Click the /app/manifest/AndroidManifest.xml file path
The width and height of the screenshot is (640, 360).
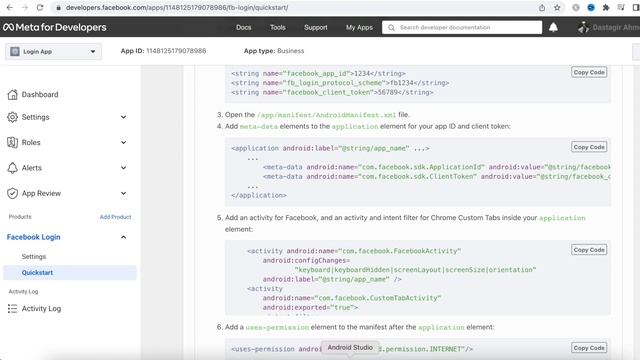coord(327,115)
